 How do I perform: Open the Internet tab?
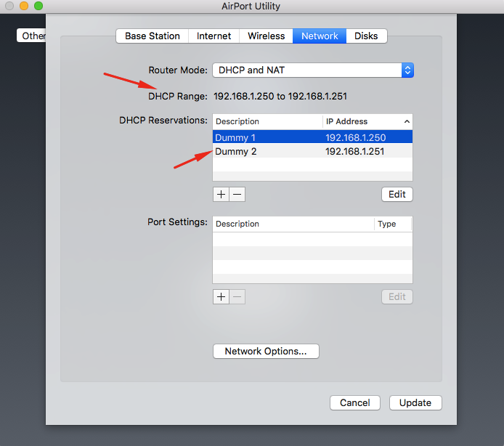214,36
